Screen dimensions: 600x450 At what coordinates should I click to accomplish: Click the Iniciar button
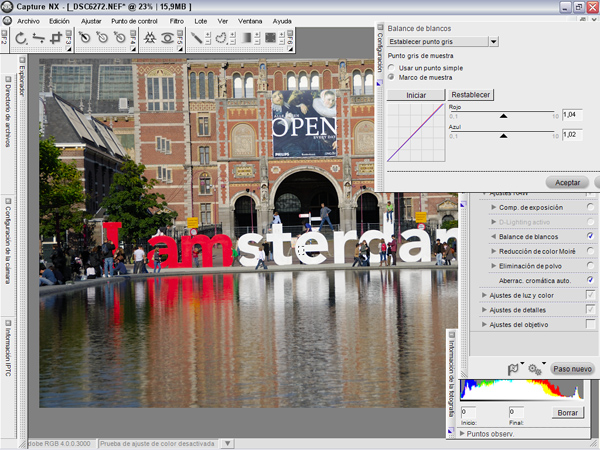pyautogui.click(x=416, y=95)
